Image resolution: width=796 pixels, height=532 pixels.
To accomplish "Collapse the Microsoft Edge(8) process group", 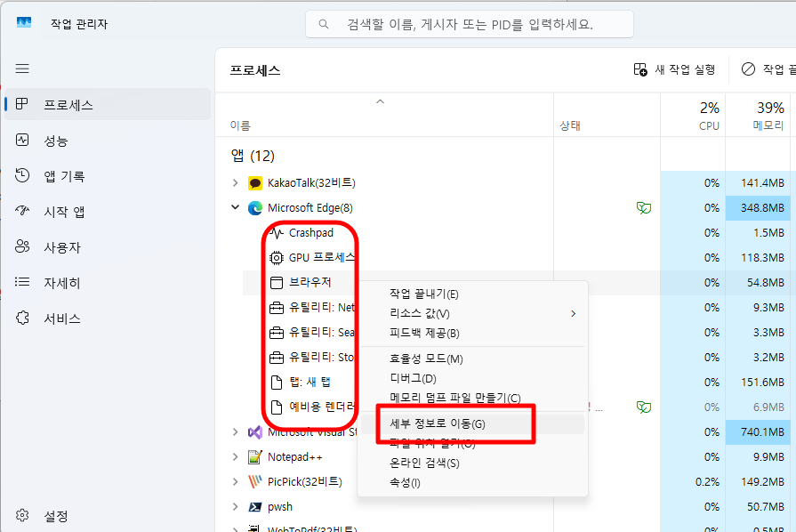I will pos(235,207).
